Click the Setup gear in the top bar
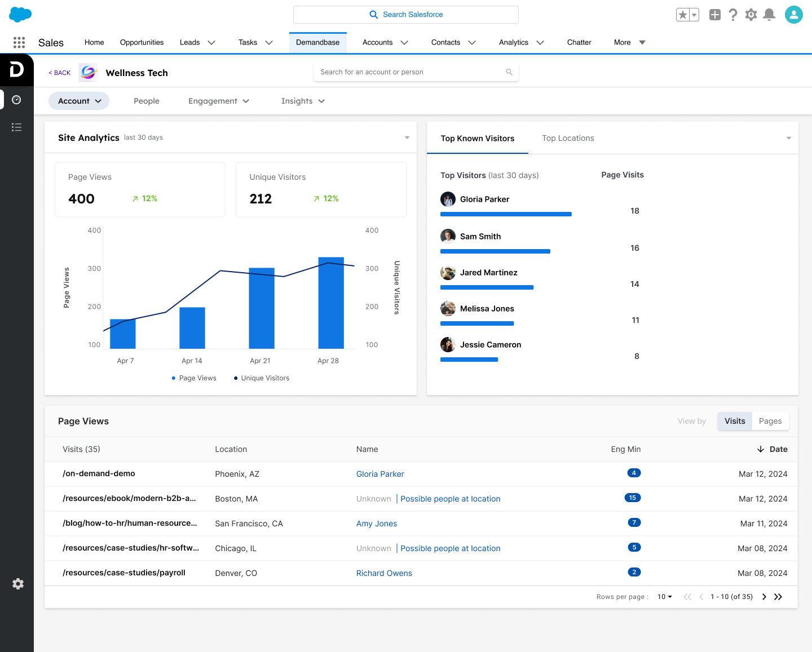Image resolution: width=812 pixels, height=652 pixels. click(x=751, y=15)
